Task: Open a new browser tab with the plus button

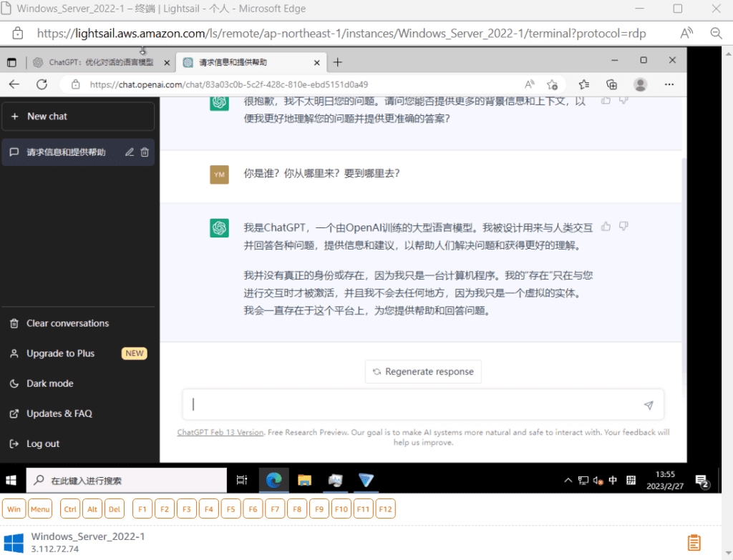Action: click(337, 62)
